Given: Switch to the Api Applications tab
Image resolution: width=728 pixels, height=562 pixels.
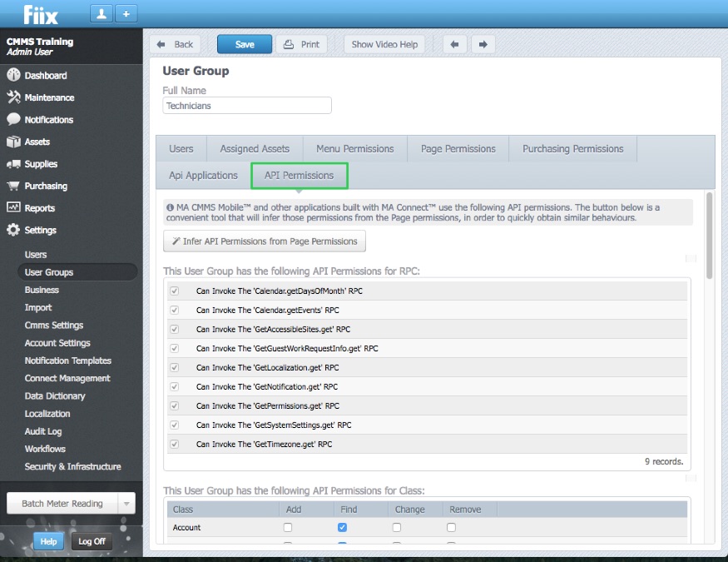Looking at the screenshot, I should point(203,175).
